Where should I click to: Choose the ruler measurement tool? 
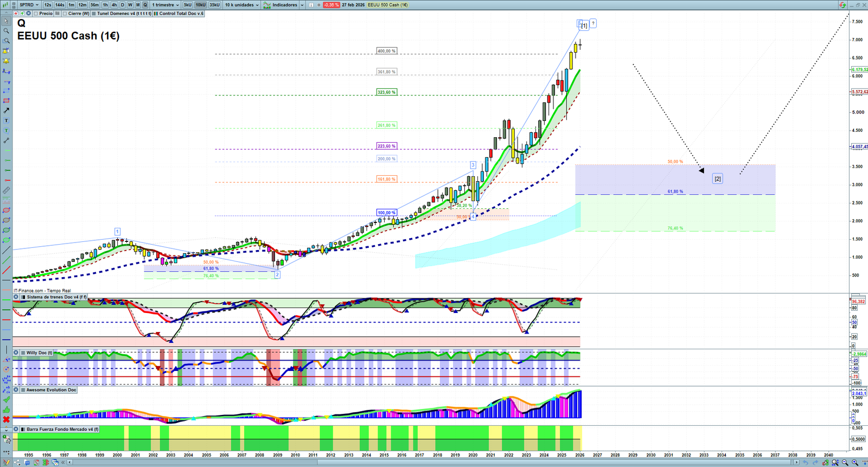[x=6, y=190]
